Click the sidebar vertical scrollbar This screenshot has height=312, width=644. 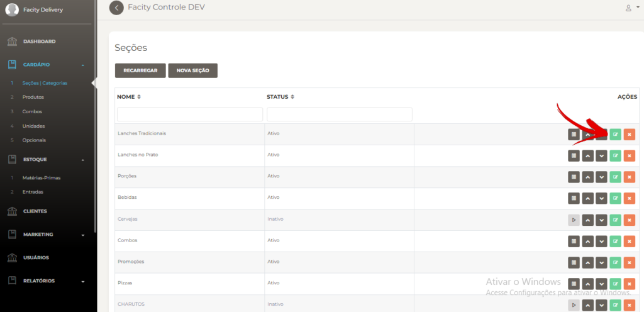pyautogui.click(x=96, y=116)
